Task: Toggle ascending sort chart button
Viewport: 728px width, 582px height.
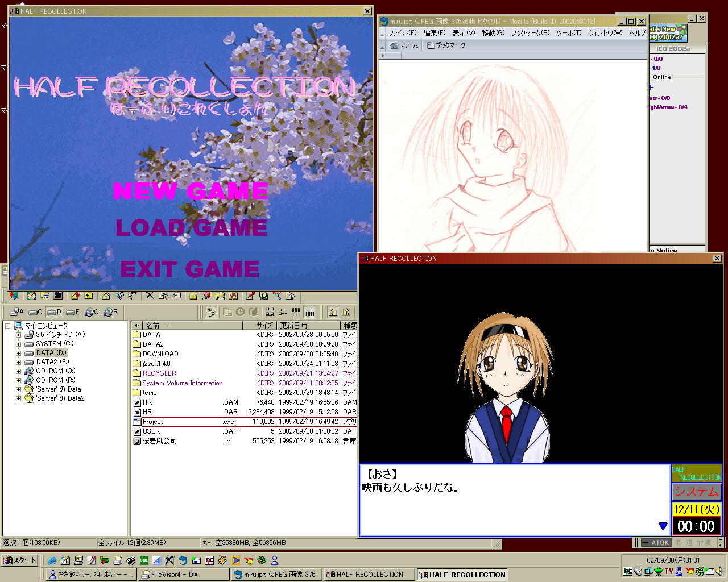Action: pos(333,312)
